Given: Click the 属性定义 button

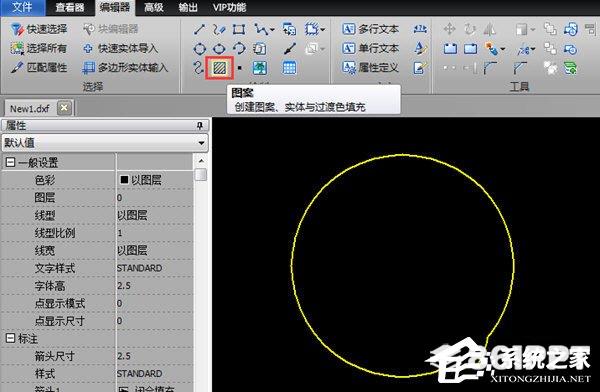Looking at the screenshot, I should pos(371,68).
